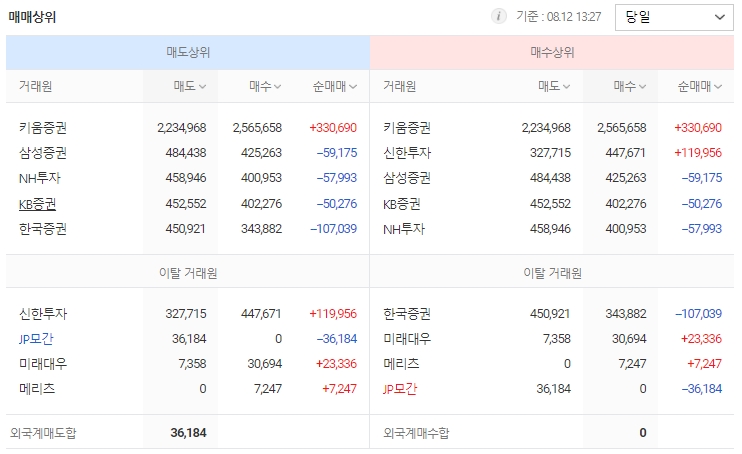Click 미래대우 in 매수상위 이탈 거래원
Viewport: 742px width, 454px height.
(407, 339)
